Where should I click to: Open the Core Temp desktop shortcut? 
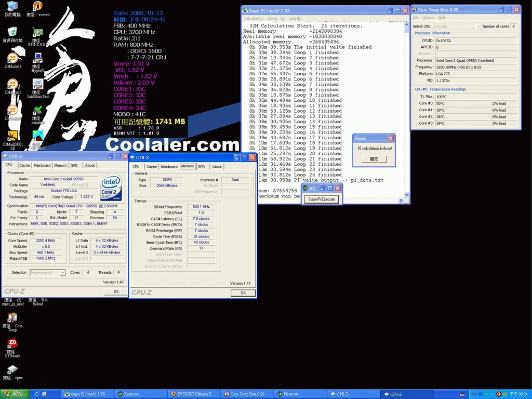tap(12, 322)
